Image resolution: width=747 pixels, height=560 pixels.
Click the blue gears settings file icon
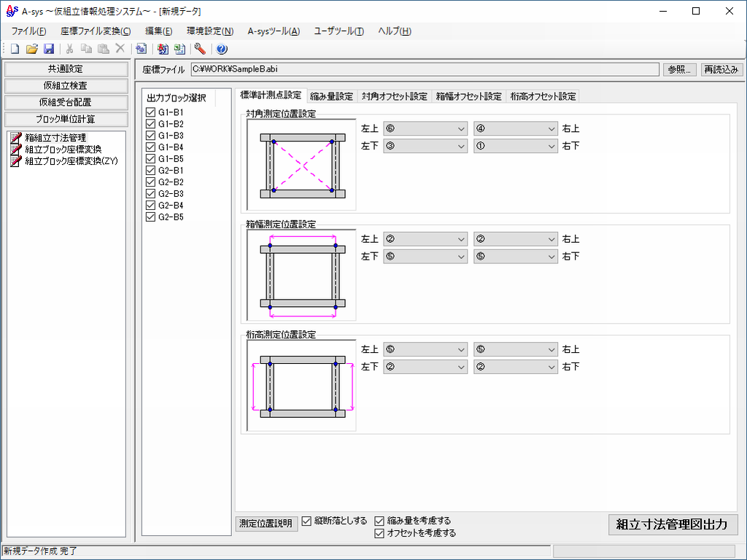click(x=142, y=49)
